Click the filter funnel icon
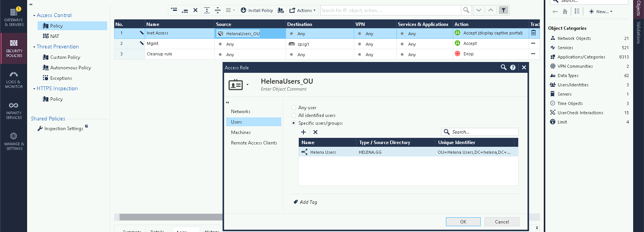The image size is (644, 232). coord(504,10)
